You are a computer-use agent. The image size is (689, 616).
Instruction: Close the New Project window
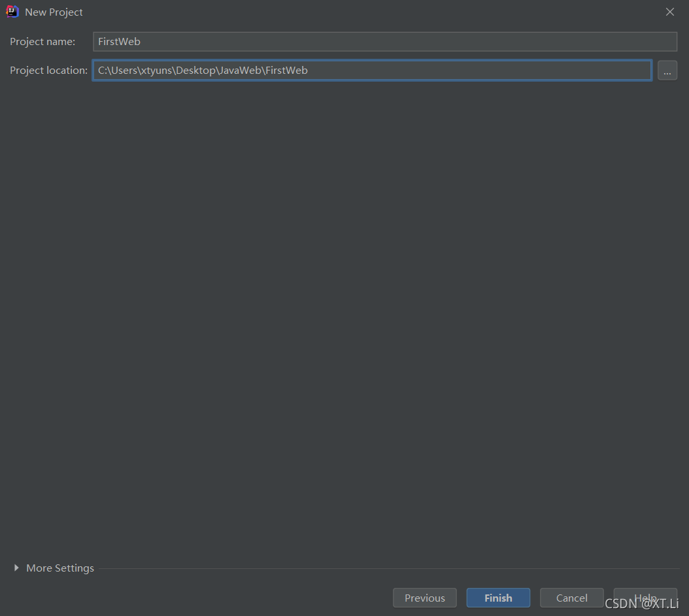(669, 12)
